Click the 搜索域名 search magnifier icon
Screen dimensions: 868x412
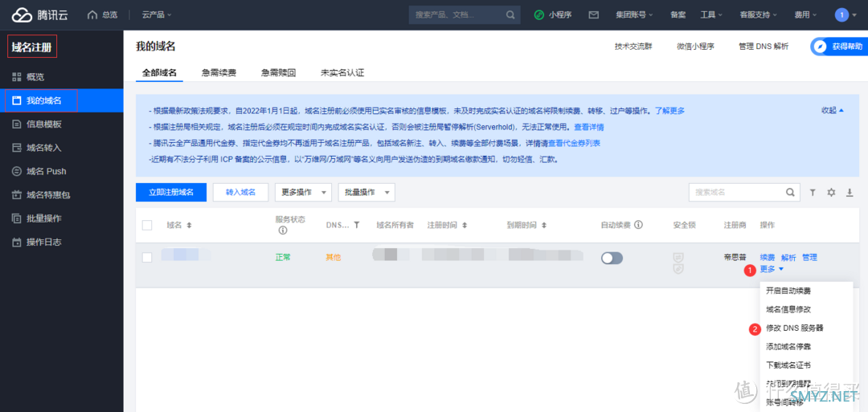[790, 193]
